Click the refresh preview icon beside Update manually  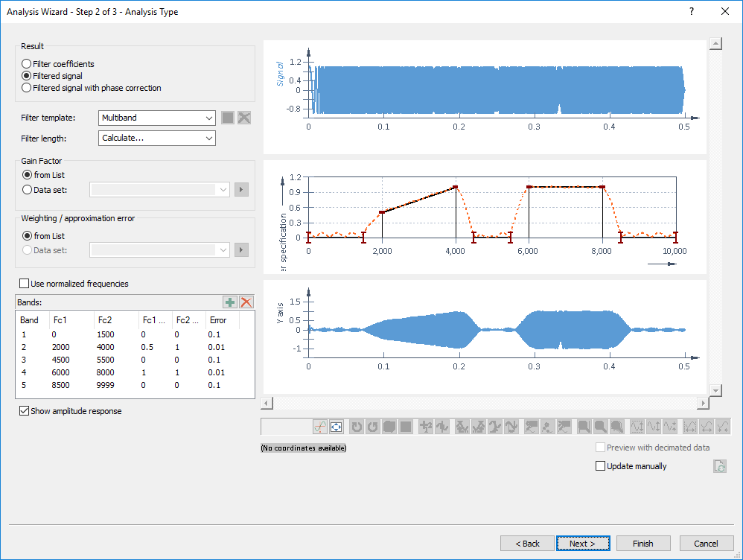coord(720,466)
